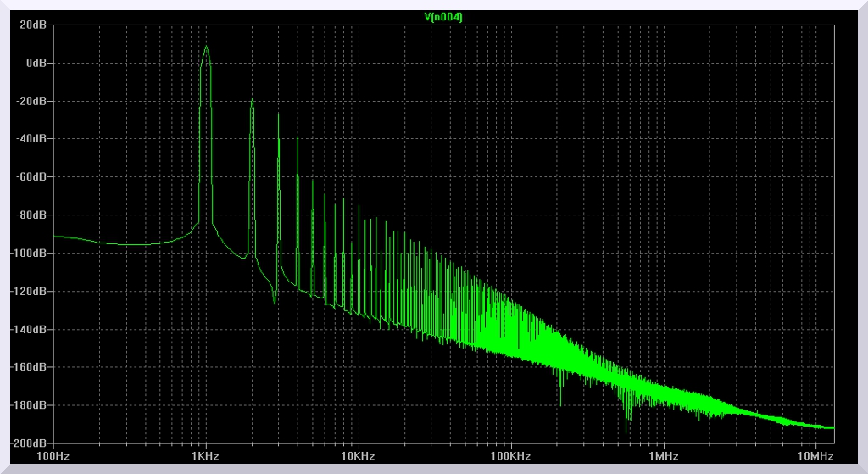Viewport: 868px width, 474px height.
Task: Click the -200dB label at axis bottom
Action: coord(31,443)
